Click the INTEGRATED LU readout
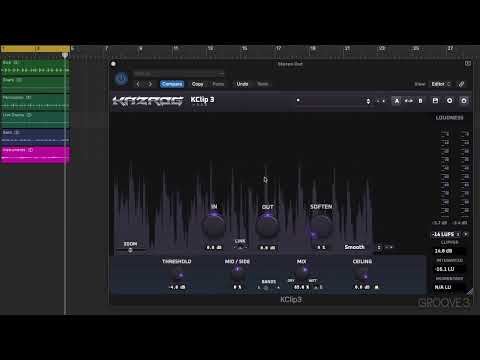 (449, 269)
